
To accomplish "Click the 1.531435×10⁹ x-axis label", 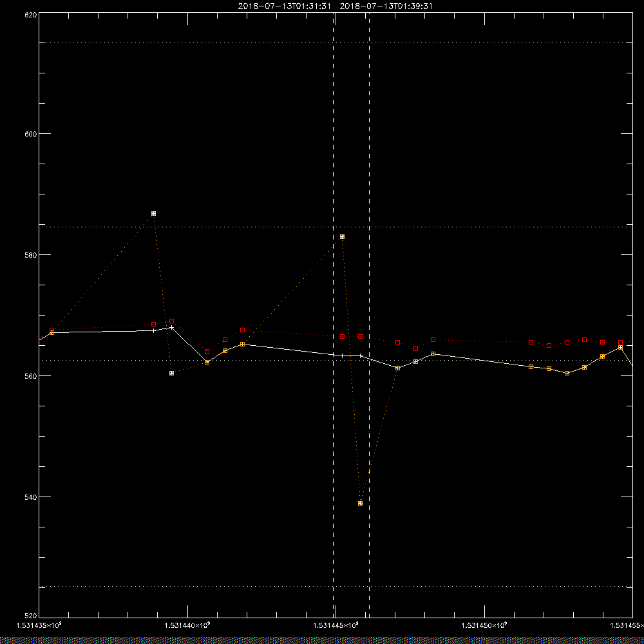I will [39, 625].
